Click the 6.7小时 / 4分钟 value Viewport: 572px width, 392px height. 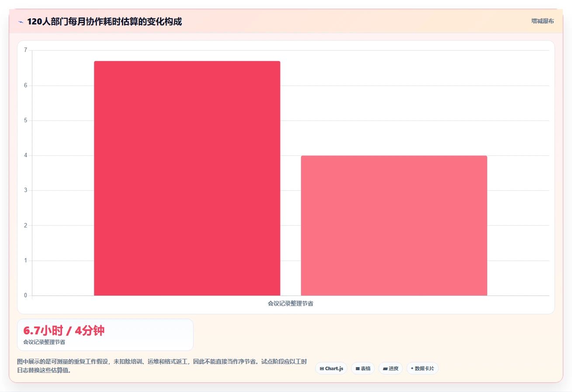pos(64,330)
